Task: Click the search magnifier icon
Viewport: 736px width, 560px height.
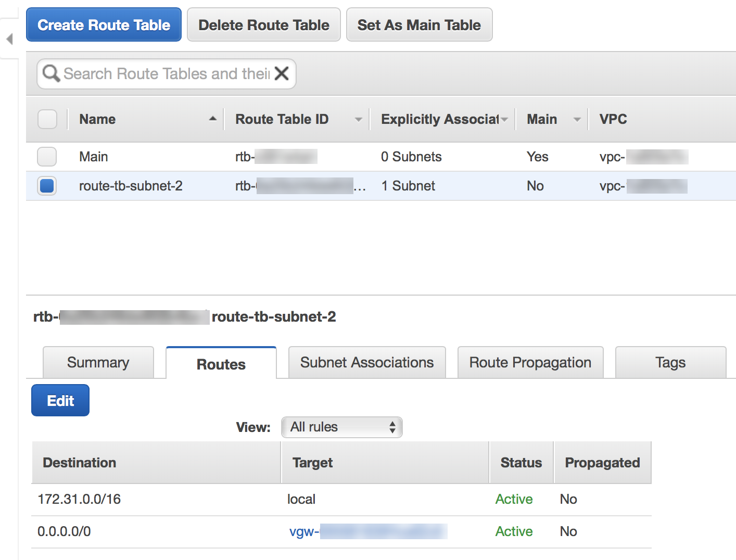Action: click(x=51, y=73)
